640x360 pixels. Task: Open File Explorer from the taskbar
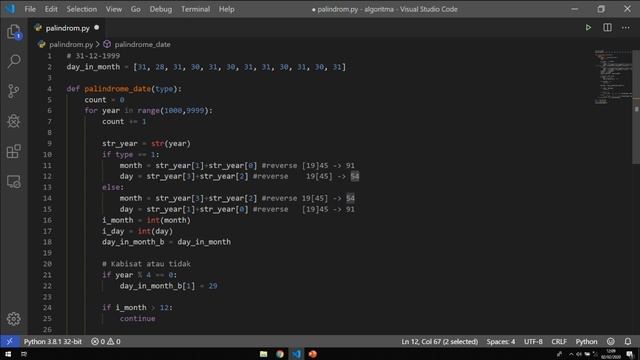(x=263, y=354)
